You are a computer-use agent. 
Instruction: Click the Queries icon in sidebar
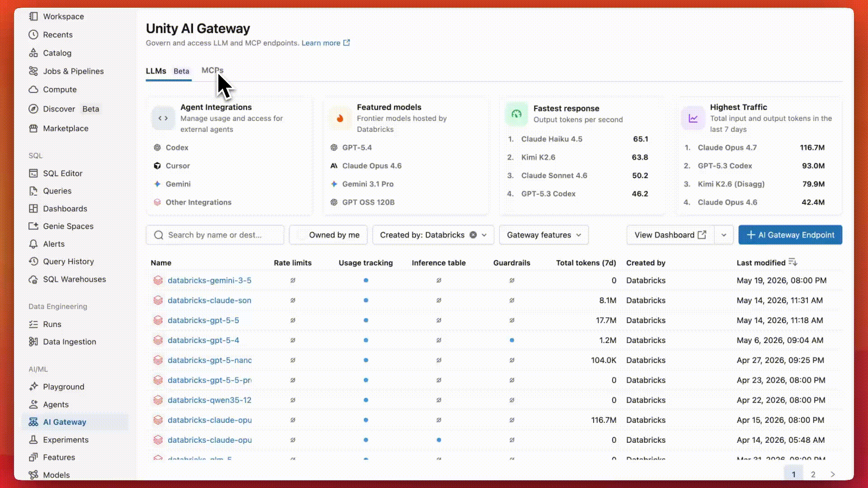[33, 191]
